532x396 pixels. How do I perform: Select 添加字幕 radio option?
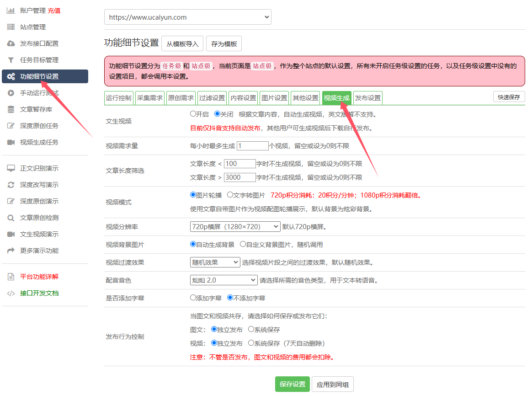193,298
